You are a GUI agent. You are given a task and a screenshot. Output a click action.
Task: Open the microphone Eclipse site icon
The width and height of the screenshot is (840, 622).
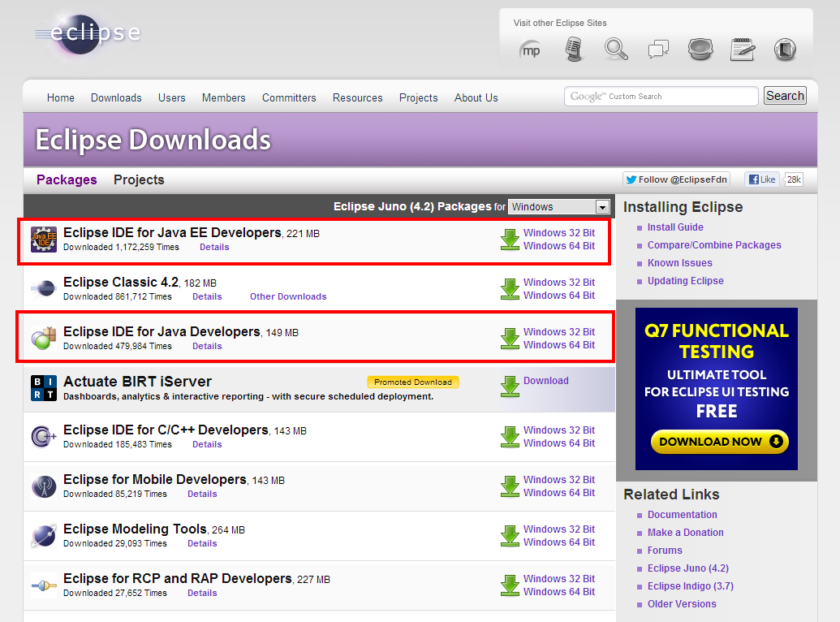click(x=574, y=50)
